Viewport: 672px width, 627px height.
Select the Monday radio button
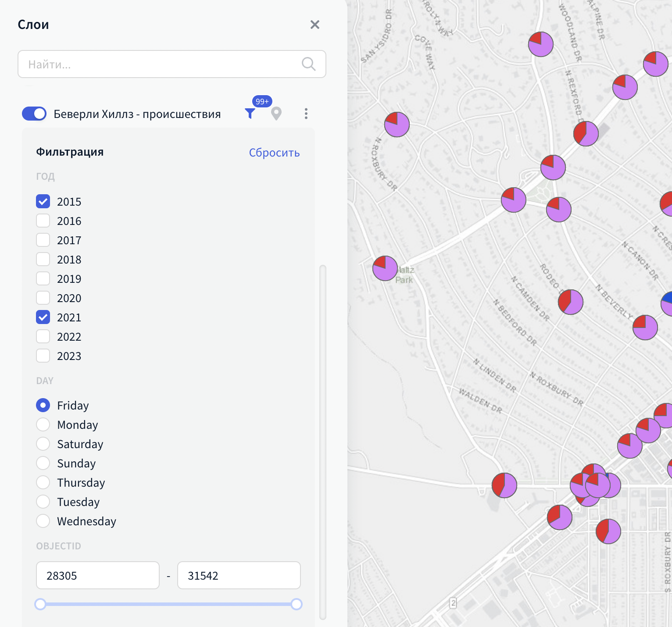coord(43,424)
